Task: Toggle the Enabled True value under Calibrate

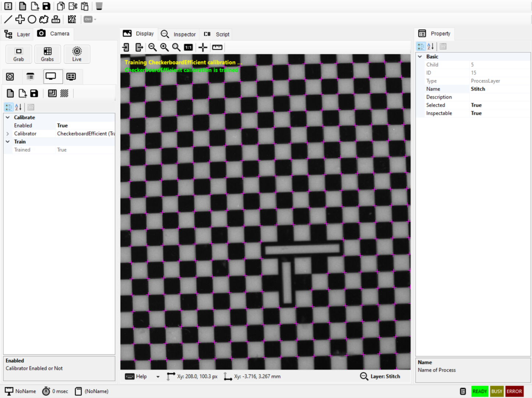Action: (85, 126)
